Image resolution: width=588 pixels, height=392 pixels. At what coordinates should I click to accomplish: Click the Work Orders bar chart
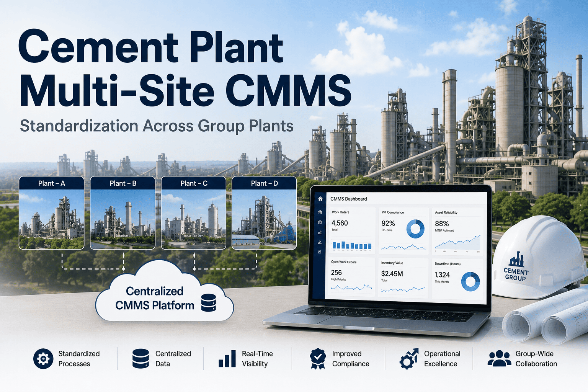(x=352, y=245)
